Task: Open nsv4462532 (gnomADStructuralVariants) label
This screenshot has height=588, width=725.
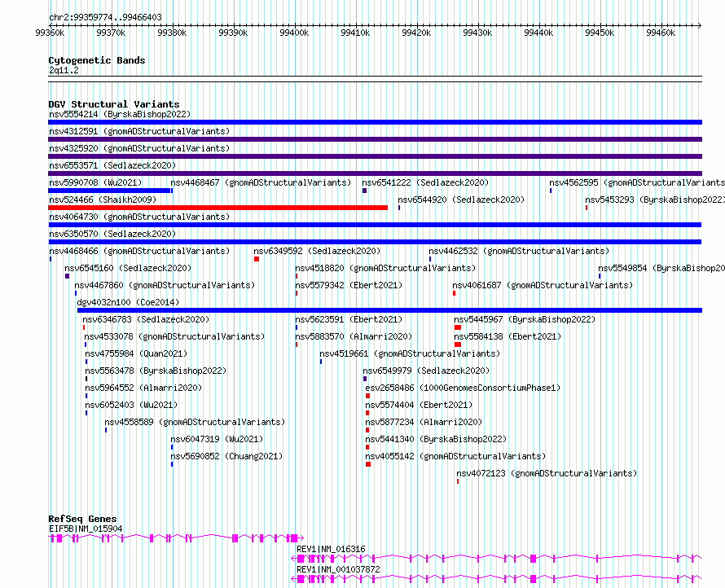Action: click(519, 251)
